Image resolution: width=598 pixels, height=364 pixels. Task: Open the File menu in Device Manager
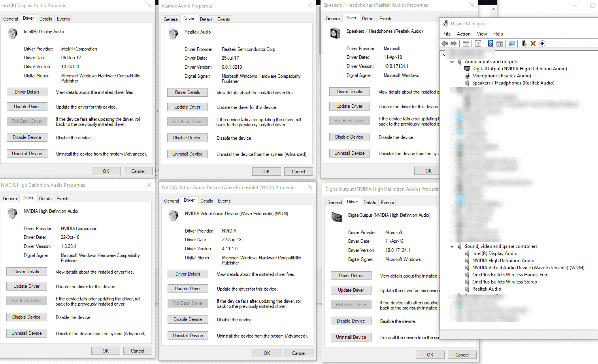pos(447,34)
